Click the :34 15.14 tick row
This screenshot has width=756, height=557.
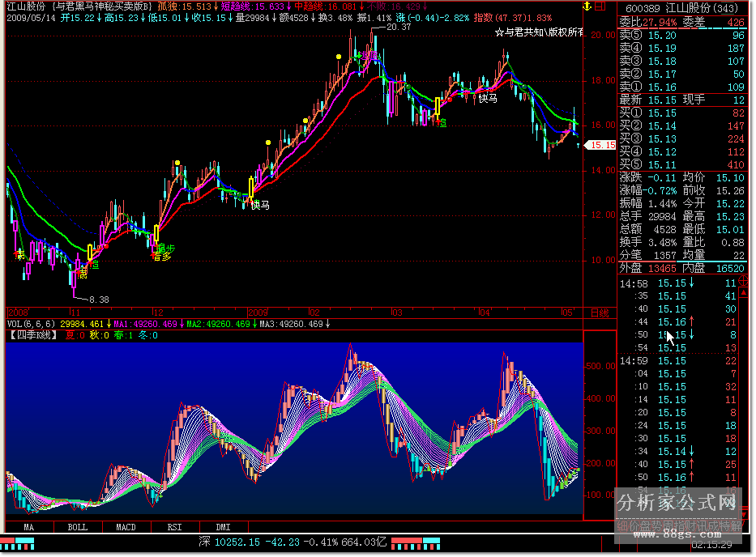(678, 452)
